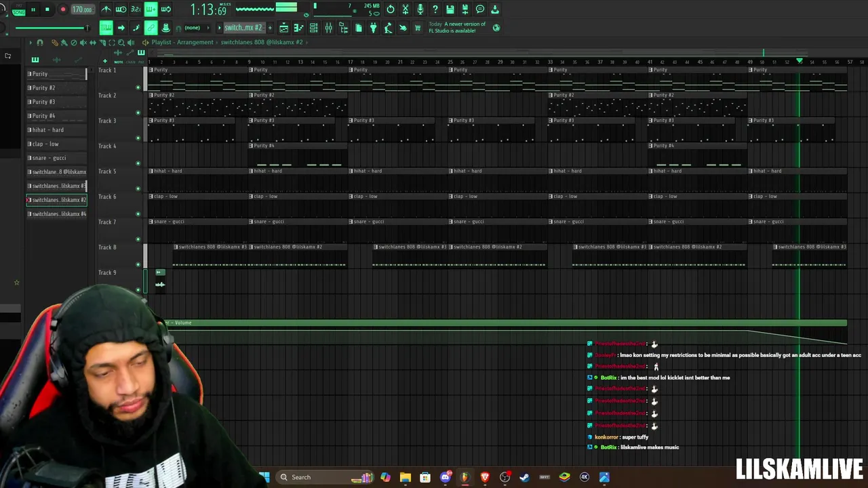This screenshot has height=488, width=868.
Task: Toggle wait for input to start playing
Action: [121, 9]
